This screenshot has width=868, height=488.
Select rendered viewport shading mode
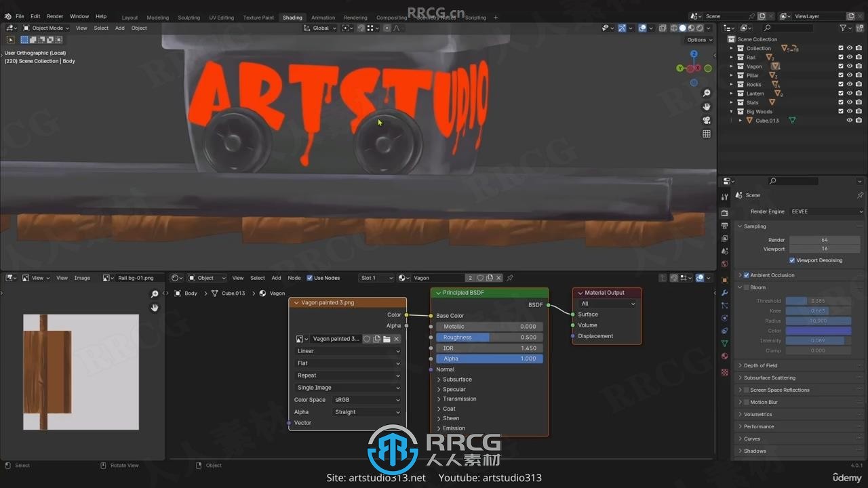coord(701,28)
